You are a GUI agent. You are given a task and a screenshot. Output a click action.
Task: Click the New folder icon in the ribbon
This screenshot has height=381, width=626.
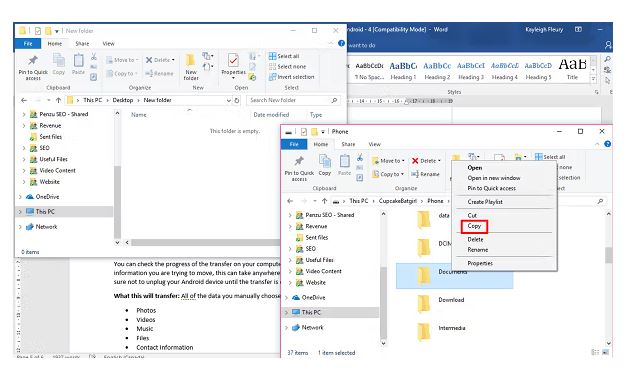click(x=191, y=67)
